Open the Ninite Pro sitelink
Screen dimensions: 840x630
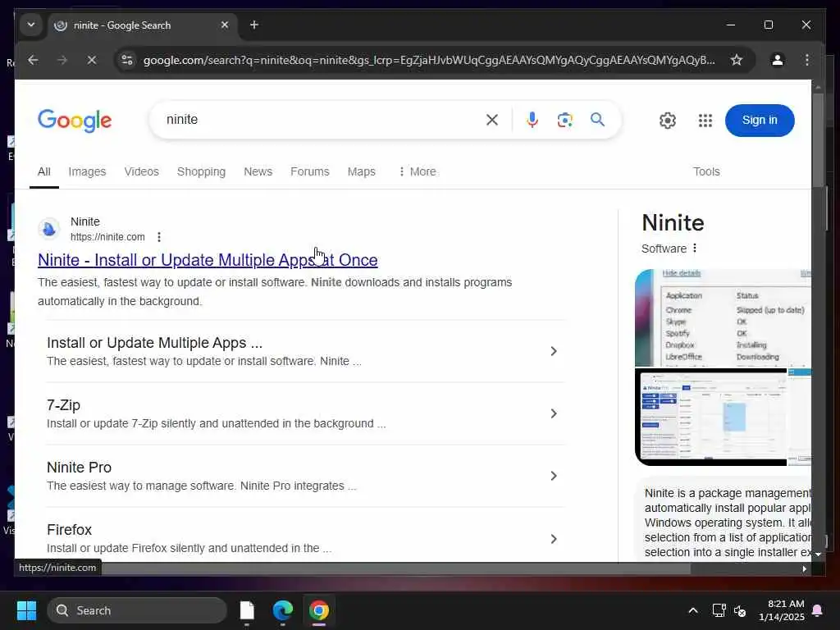(x=80, y=467)
